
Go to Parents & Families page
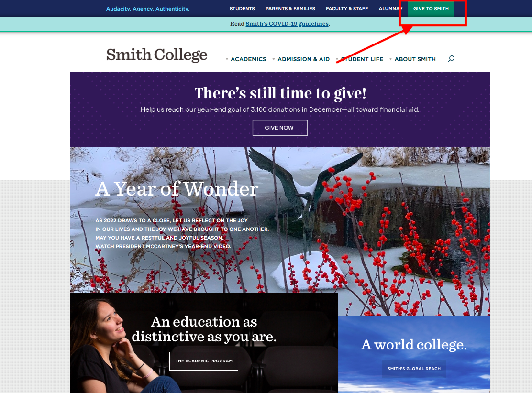click(290, 9)
